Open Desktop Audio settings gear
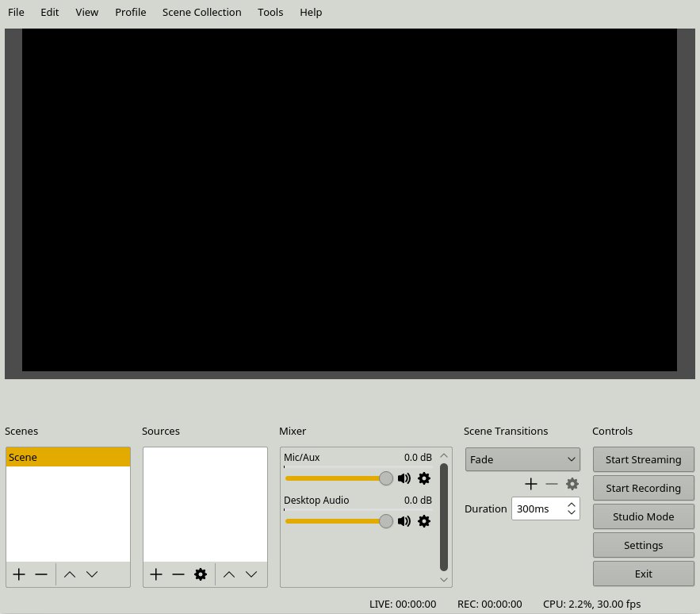The height and width of the screenshot is (614, 700). coord(424,521)
